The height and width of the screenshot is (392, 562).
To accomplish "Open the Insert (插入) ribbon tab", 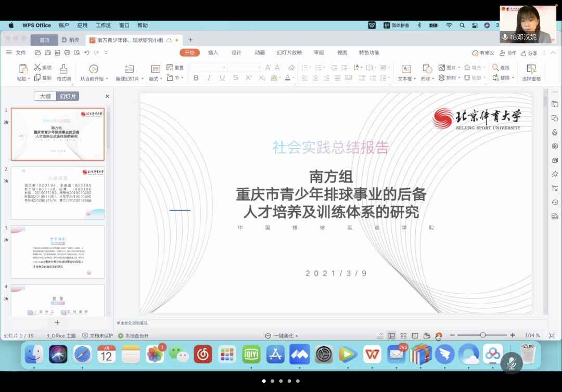I will [x=213, y=53].
